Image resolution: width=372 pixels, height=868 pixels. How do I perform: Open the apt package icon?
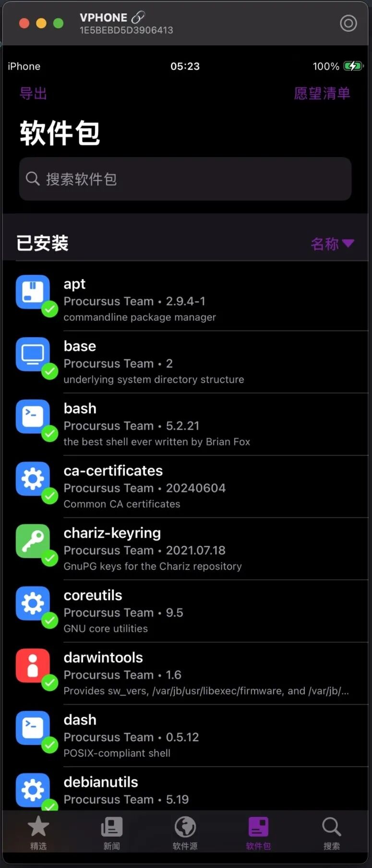tap(33, 292)
